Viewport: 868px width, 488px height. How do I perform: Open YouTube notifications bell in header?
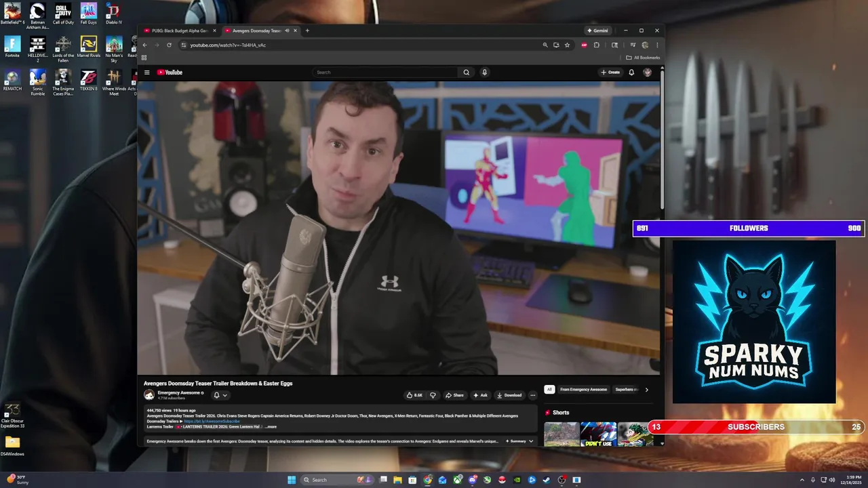click(631, 73)
